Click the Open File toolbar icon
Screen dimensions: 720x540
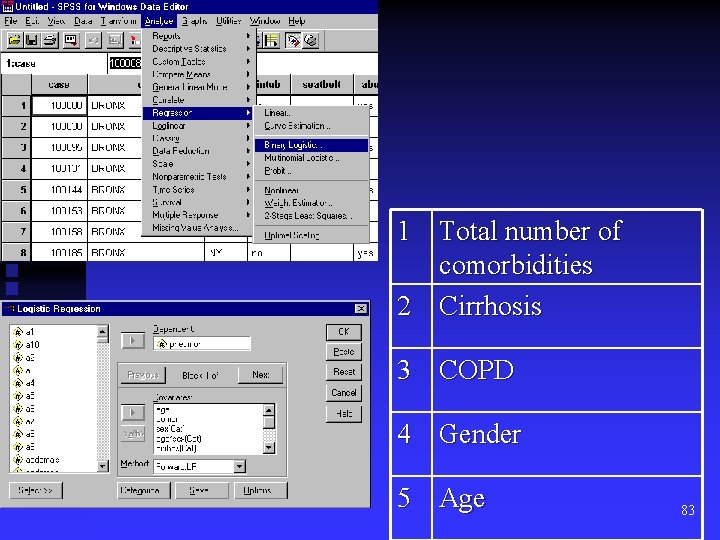click(15, 40)
